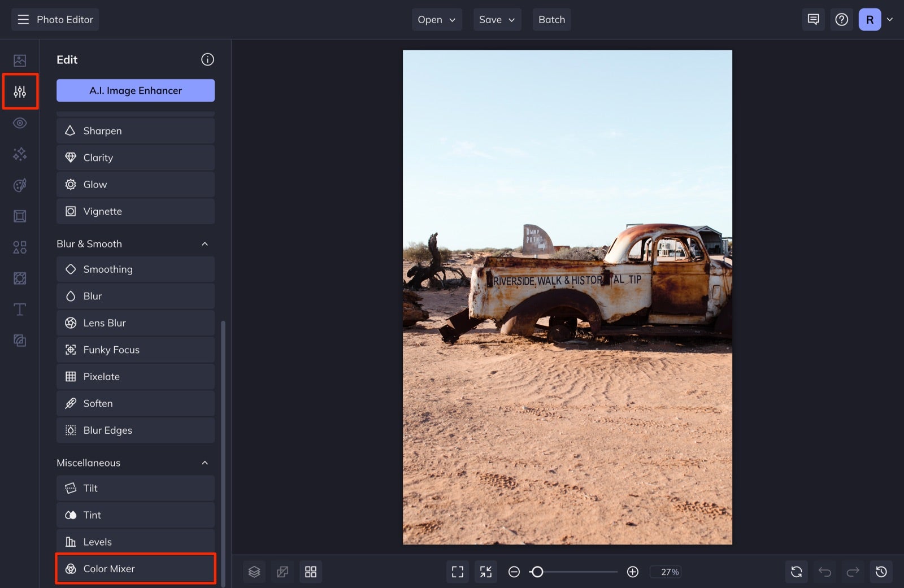Open the account menu via R avatar
This screenshot has height=588, width=904.
(x=870, y=19)
